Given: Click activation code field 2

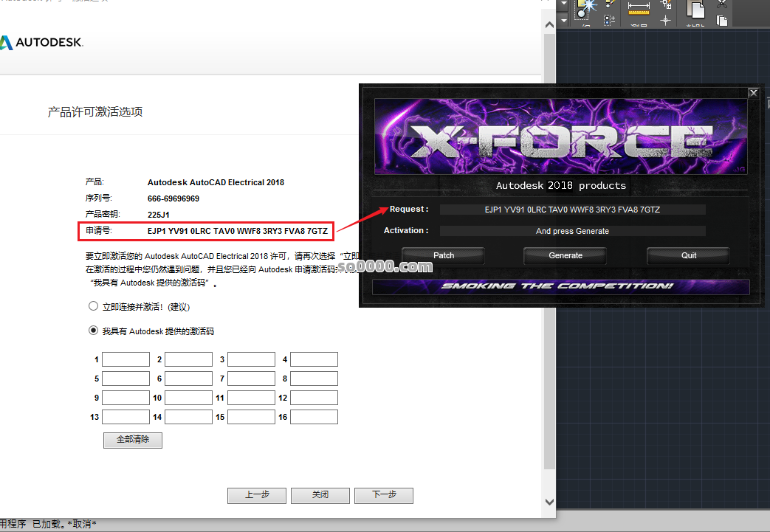Looking at the screenshot, I should tap(188, 359).
